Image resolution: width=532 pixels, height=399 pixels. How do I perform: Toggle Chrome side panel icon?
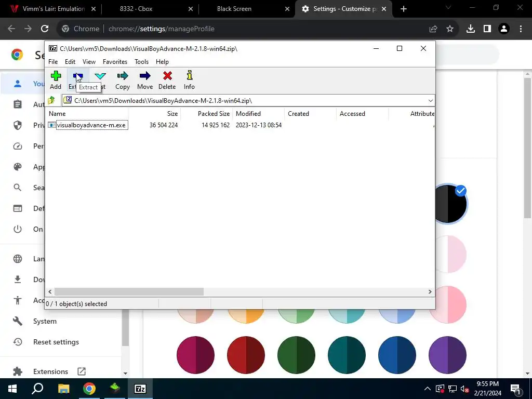[487, 29]
